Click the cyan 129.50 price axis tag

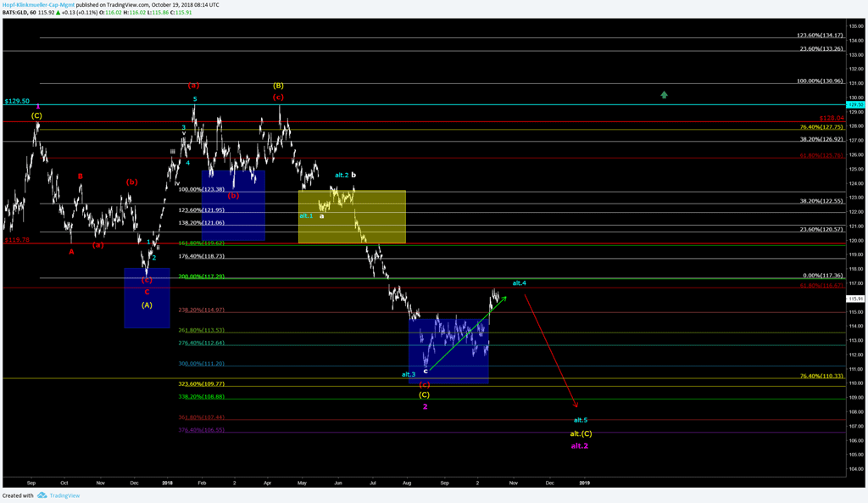[x=856, y=104]
